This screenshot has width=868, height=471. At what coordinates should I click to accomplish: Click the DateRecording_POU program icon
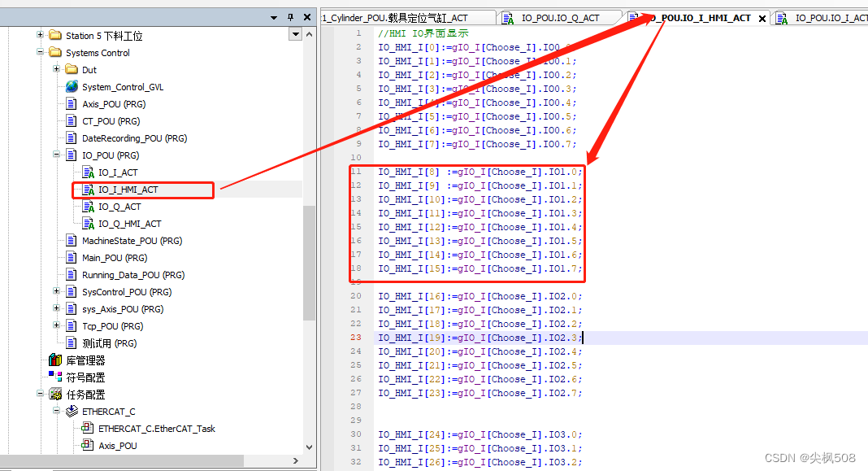point(71,138)
